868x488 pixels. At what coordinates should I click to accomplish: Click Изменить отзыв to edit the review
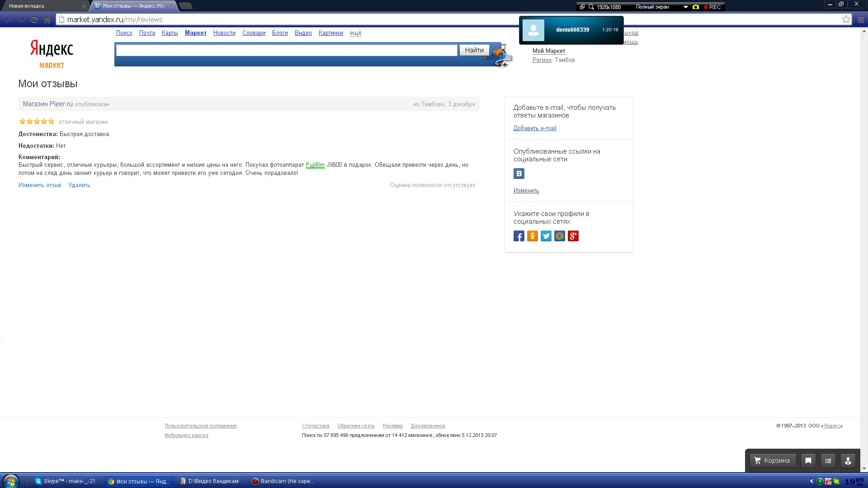click(40, 185)
